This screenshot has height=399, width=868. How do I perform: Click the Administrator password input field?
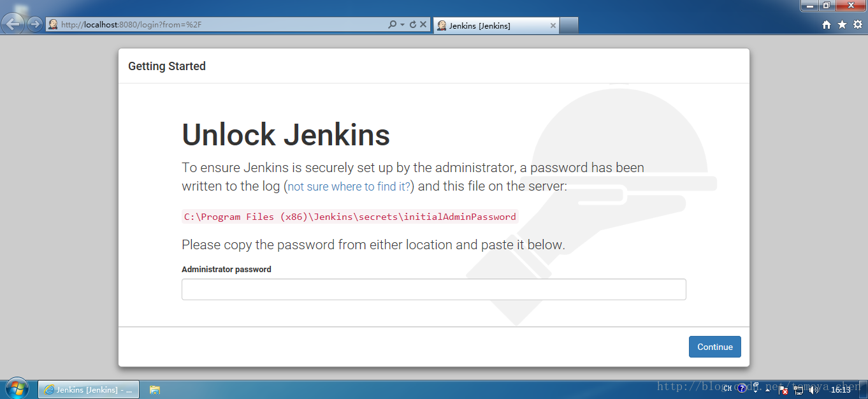tap(434, 289)
